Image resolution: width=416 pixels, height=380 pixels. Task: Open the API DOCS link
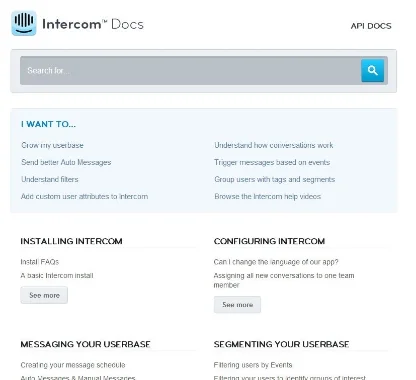pos(371,26)
